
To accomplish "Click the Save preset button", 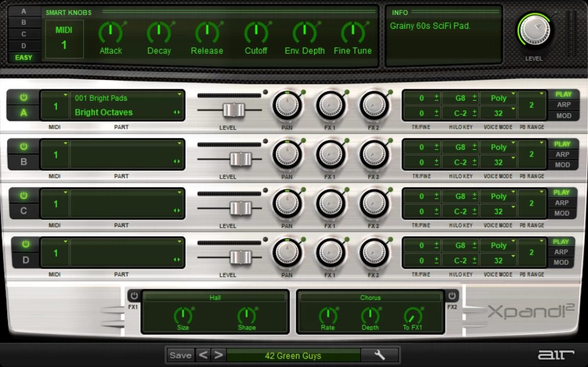I will pos(180,355).
